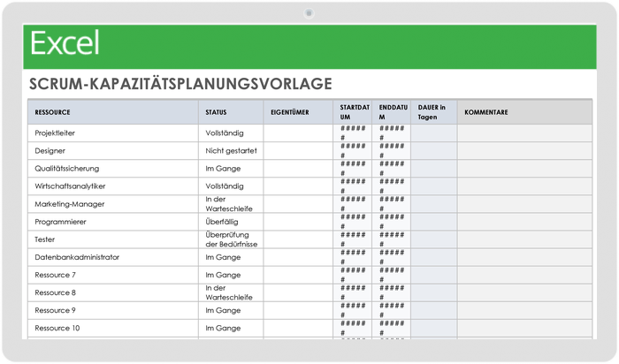Select the Ressource 8 cell

coord(113,293)
